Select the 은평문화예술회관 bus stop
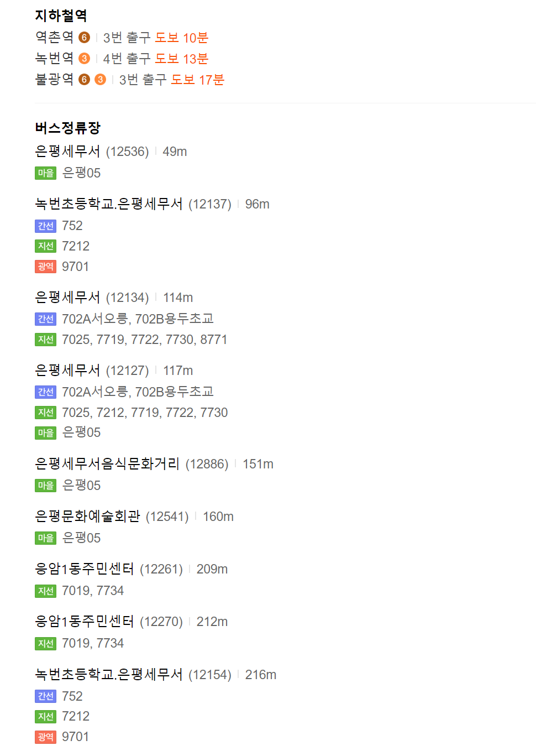The width and height of the screenshot is (536, 756). (x=87, y=517)
